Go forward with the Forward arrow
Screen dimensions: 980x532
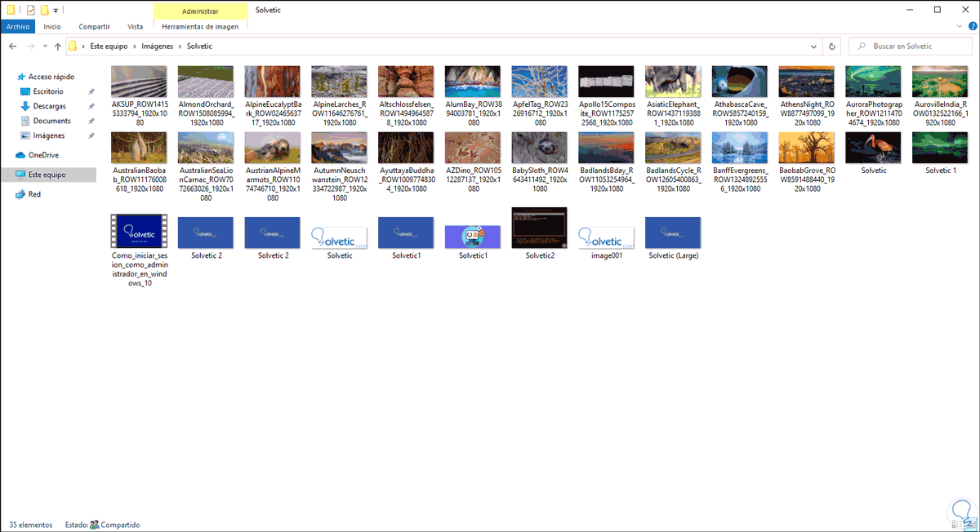coord(31,47)
